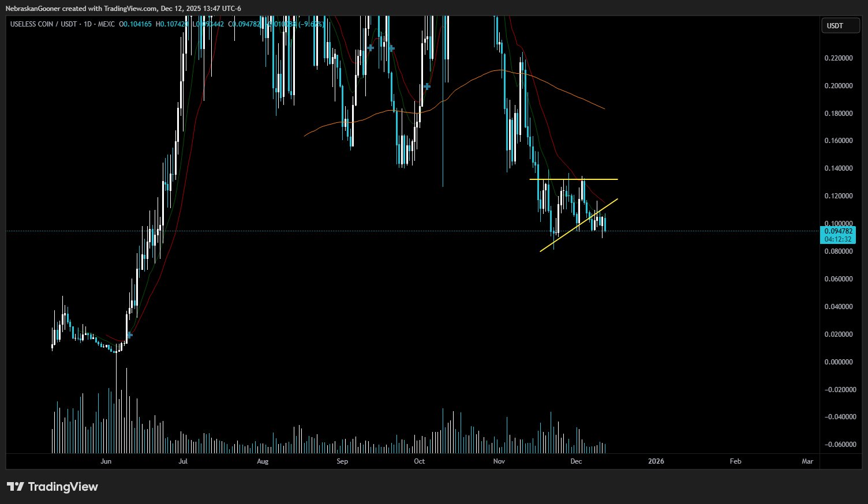Click the TradingView logo at the bottom
Image resolution: width=868 pixels, height=504 pixels.
point(53,487)
